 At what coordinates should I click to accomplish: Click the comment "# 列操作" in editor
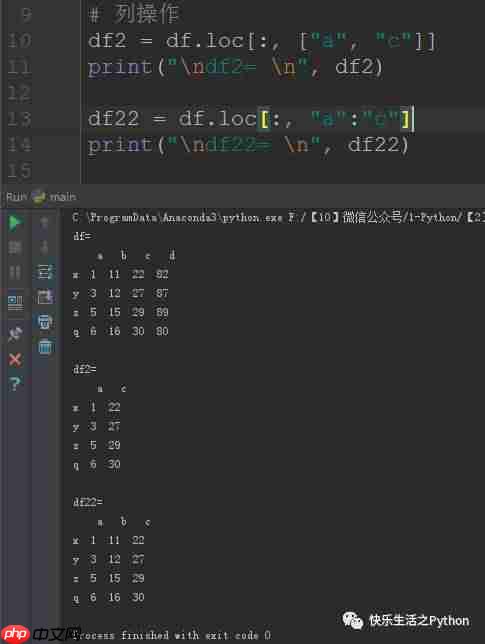[x=133, y=15]
